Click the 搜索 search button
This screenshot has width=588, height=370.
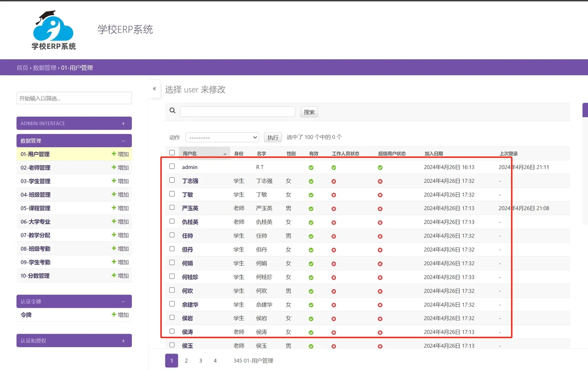[x=309, y=112]
